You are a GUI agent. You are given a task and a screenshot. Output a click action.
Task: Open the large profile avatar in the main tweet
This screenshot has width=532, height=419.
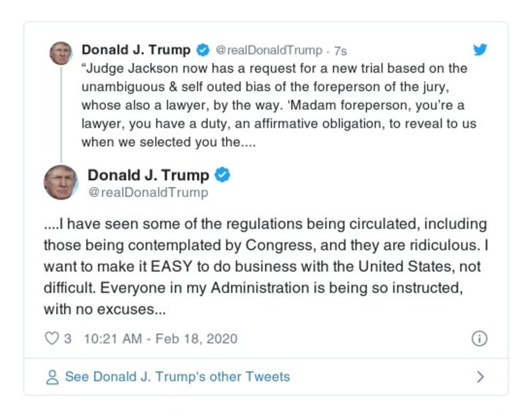(61, 182)
